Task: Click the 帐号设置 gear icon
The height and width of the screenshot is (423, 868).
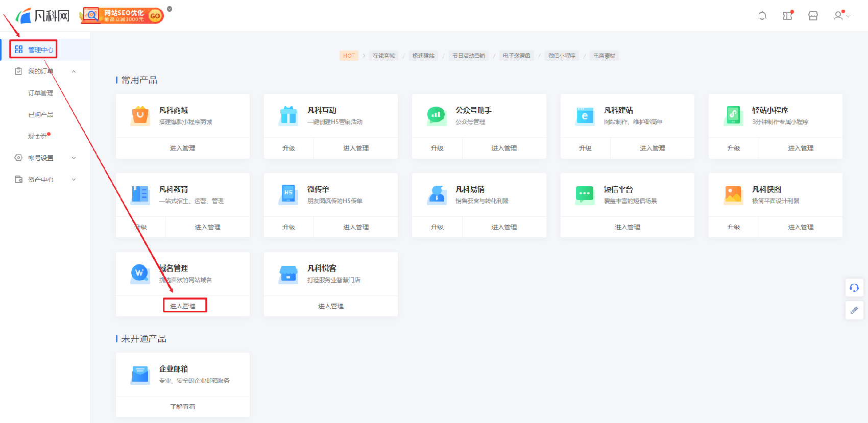Action: point(18,158)
